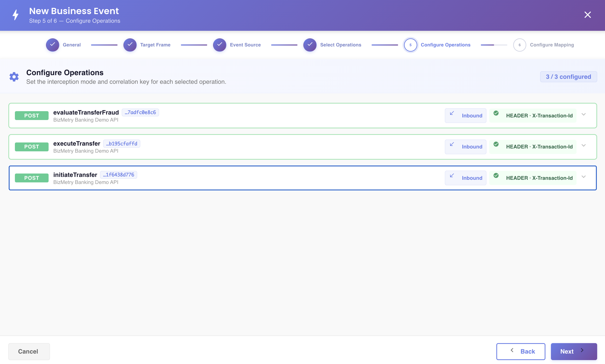Go to the Event Source step label
Viewport: 605px width, 364px height.
(245, 45)
